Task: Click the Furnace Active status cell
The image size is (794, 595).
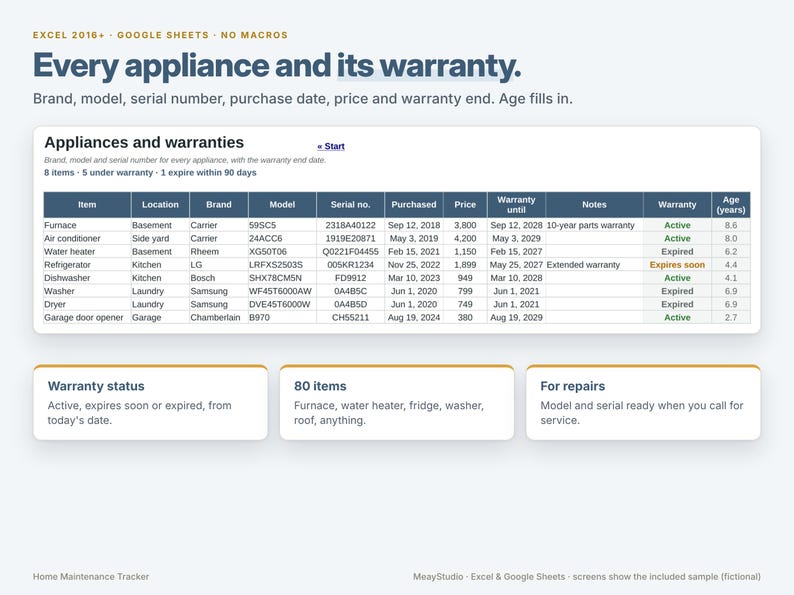Action: pos(677,225)
